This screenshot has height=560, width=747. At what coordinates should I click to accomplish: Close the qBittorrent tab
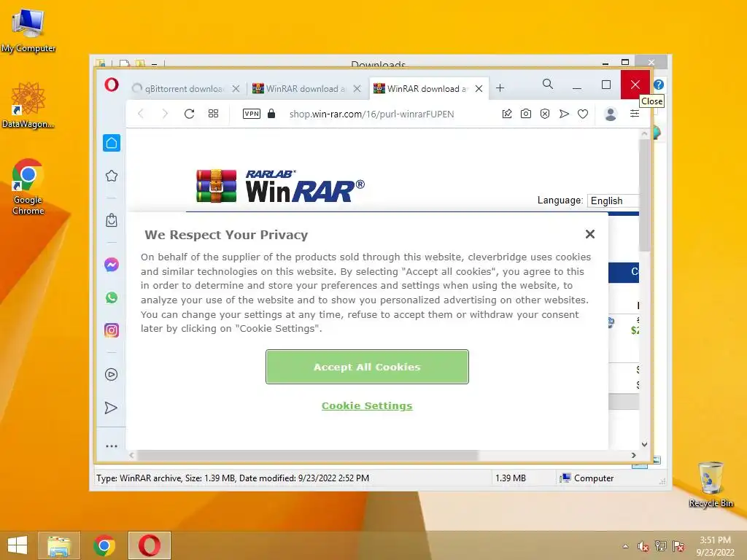click(x=236, y=88)
